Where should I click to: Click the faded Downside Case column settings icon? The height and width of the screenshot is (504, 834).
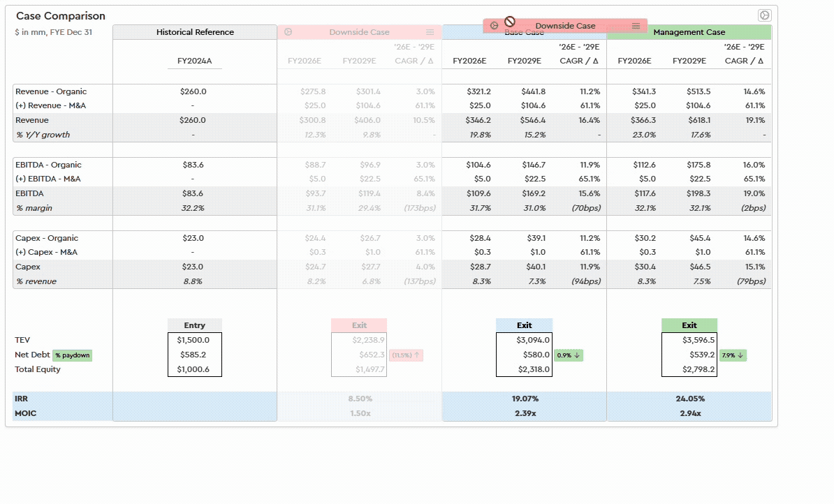click(288, 32)
